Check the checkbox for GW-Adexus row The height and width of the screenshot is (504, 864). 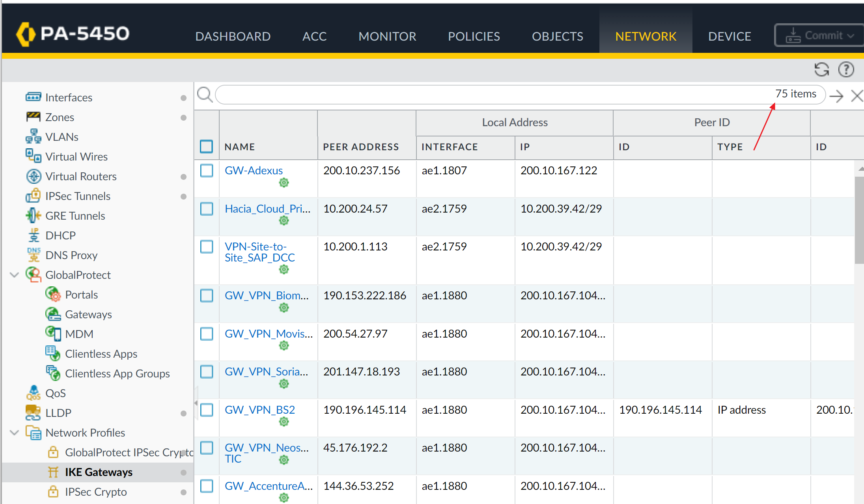point(207,171)
